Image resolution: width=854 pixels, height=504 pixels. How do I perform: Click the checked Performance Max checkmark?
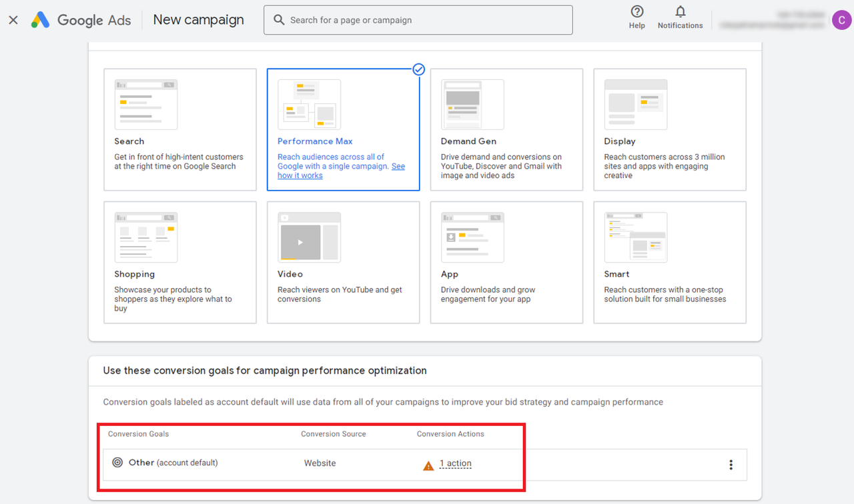pos(419,69)
